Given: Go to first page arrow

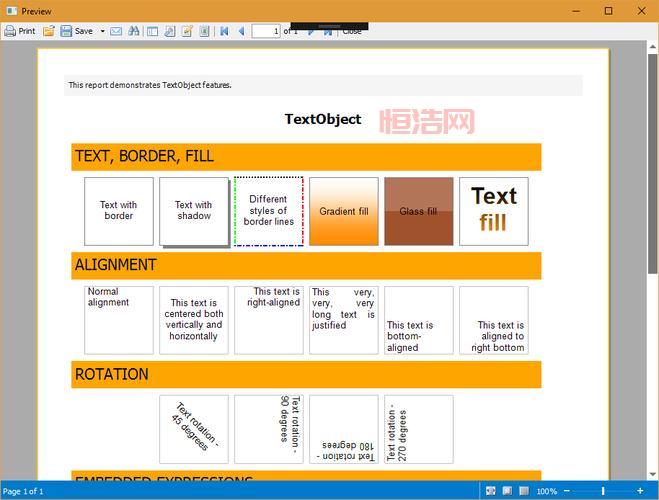Looking at the screenshot, I should point(224,31).
